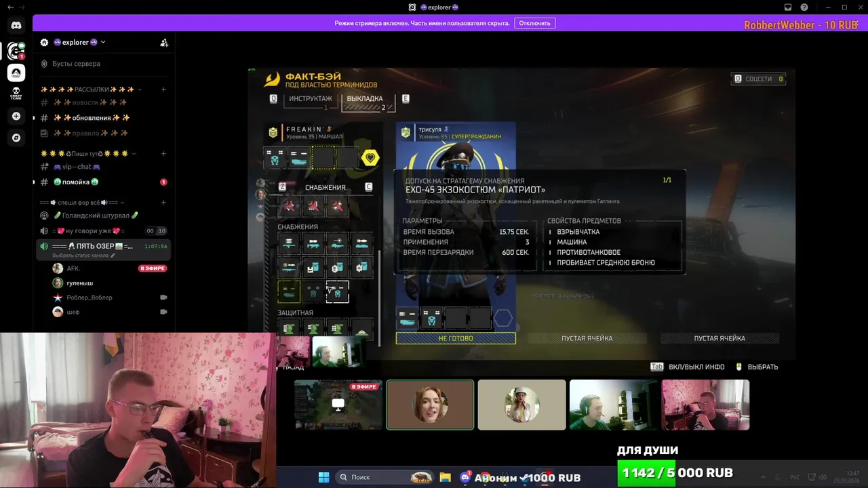
Task: Create channel in Пиши тут category
Action: [x=163, y=154]
